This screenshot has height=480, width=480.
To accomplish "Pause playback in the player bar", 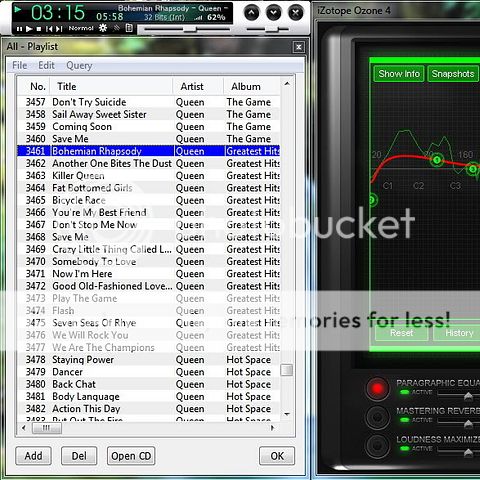I will [x=19, y=29].
